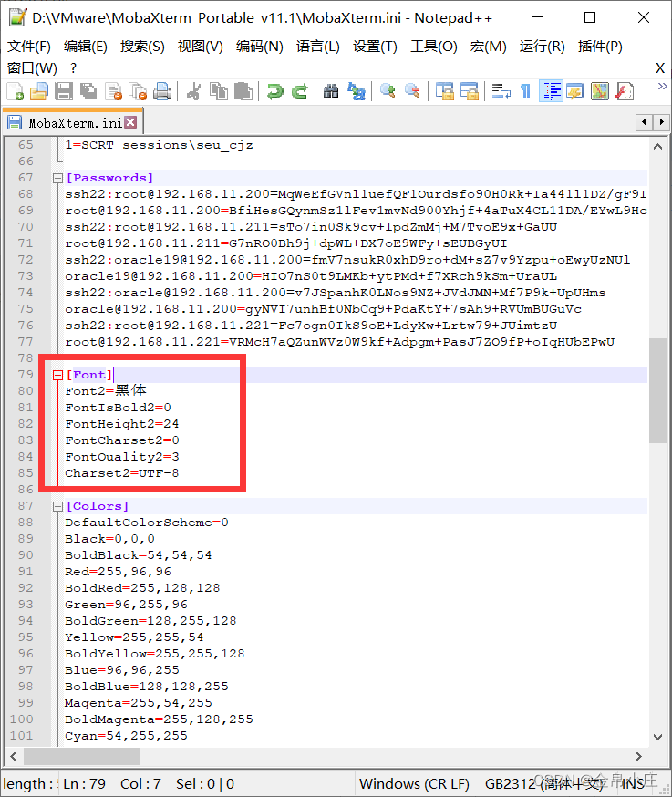This screenshot has width=672, height=797.
Task: Open the 编码(N) menu
Action: click(259, 47)
